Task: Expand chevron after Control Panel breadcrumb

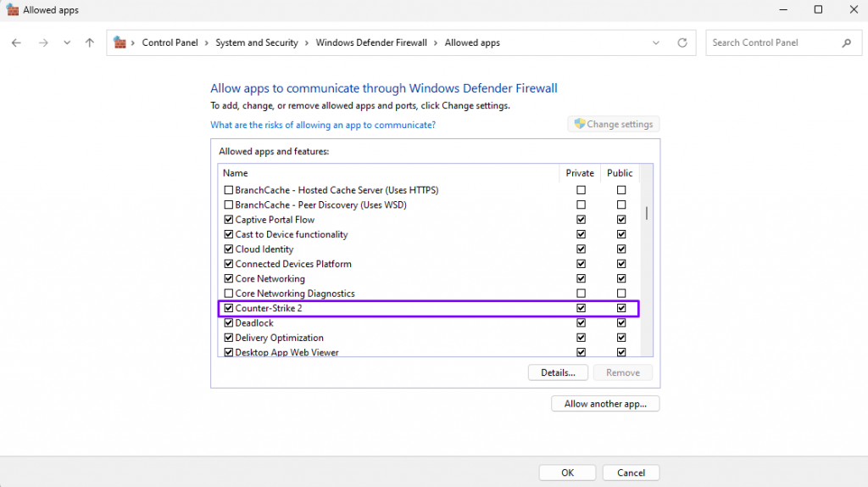Action: (207, 43)
